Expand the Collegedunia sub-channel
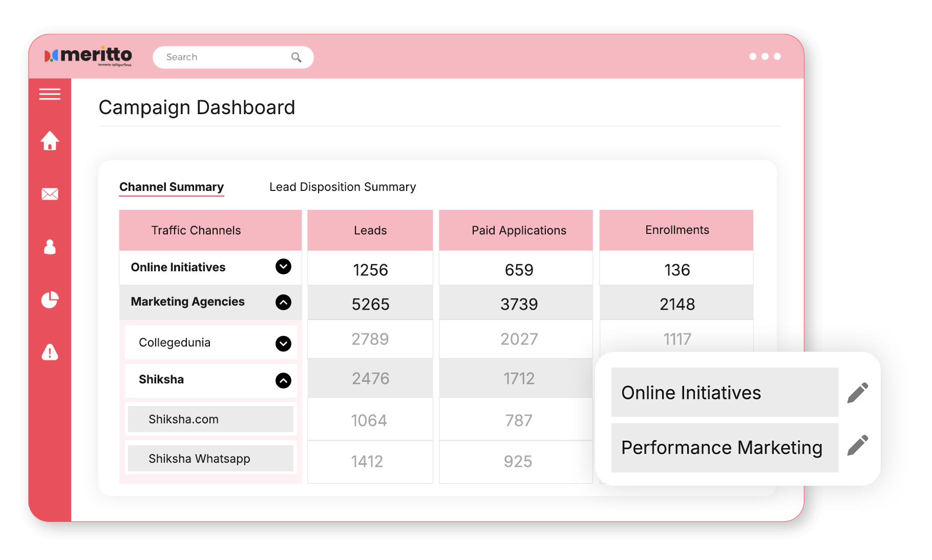This screenshot has width=932, height=560. [283, 343]
